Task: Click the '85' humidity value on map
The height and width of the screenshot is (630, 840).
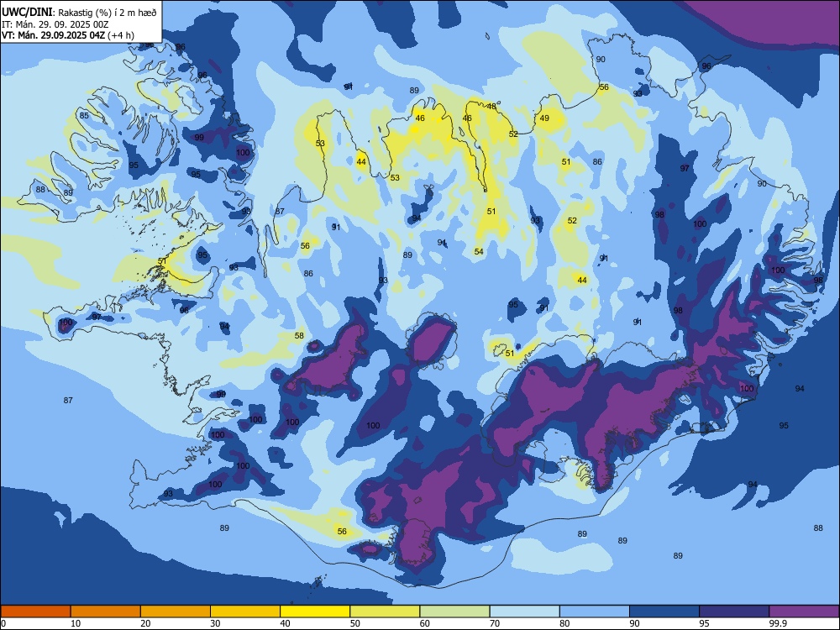Action: coord(84,116)
